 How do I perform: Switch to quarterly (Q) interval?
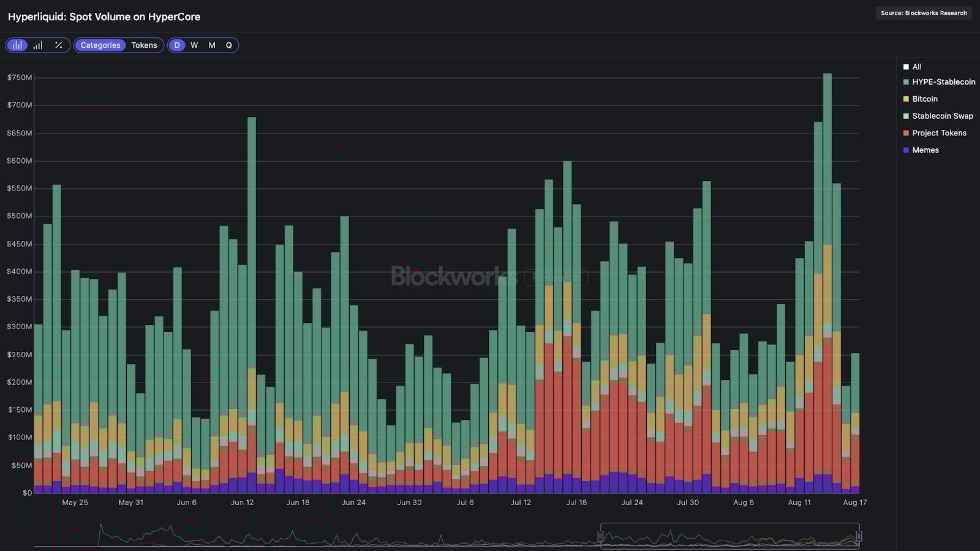coord(229,45)
